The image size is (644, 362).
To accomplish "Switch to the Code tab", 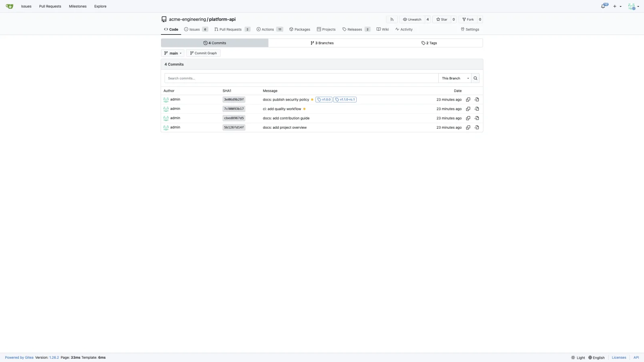I will 171,29.
